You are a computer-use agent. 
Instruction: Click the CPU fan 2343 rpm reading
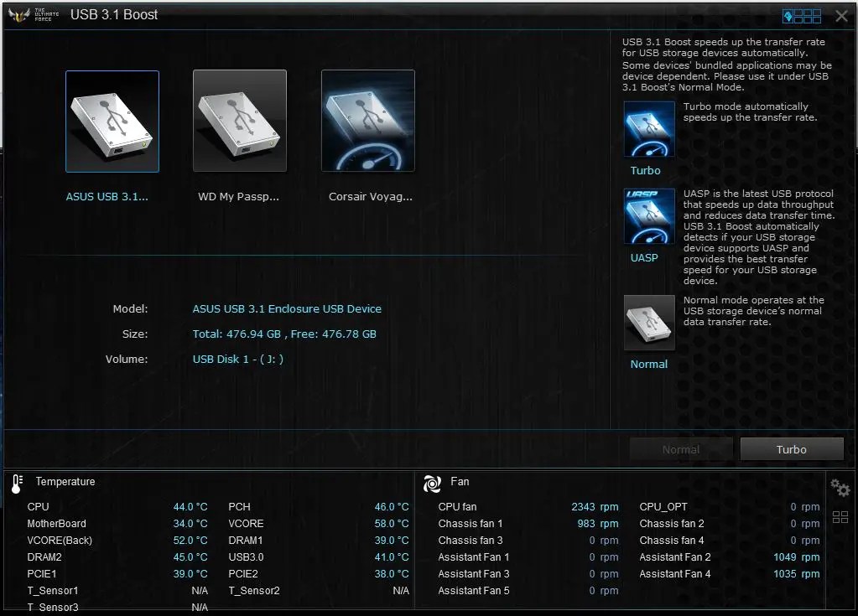(595, 507)
